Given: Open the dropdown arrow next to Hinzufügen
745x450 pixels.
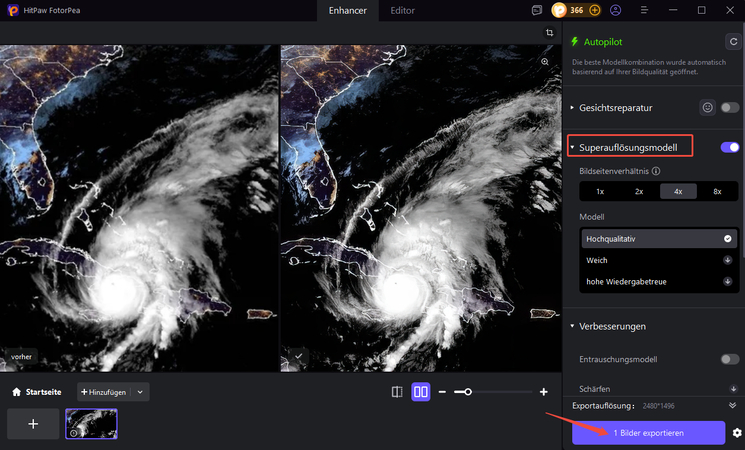Looking at the screenshot, I should [x=140, y=393].
